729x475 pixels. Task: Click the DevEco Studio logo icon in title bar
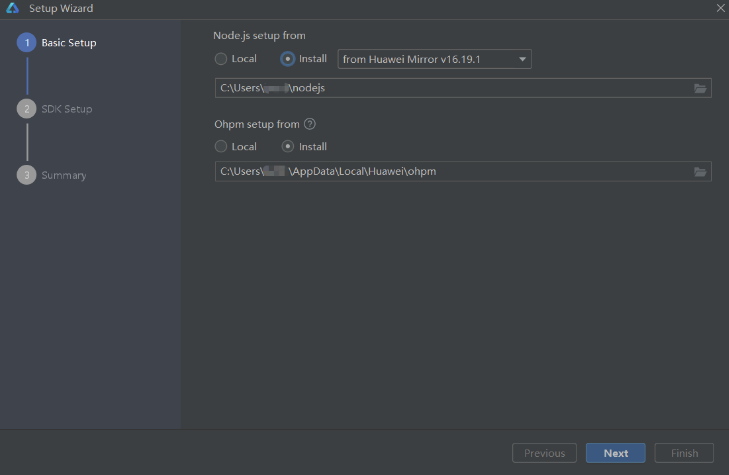point(13,8)
